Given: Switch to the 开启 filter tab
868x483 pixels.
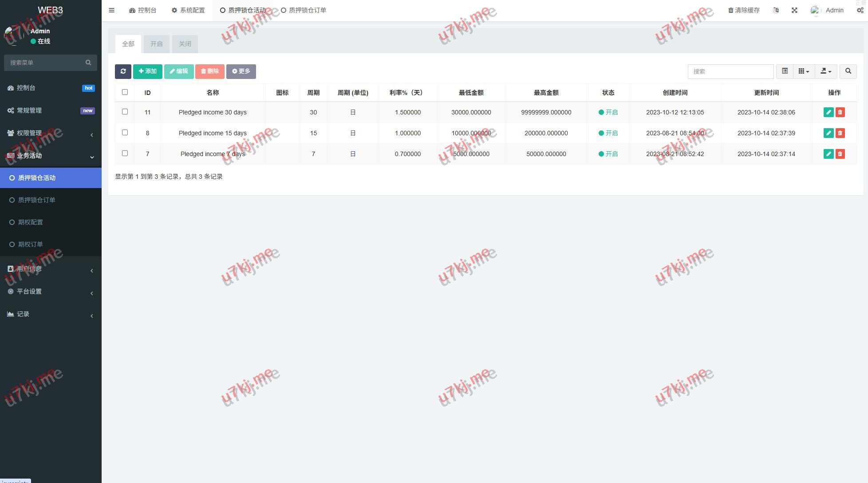Looking at the screenshot, I should 156,44.
